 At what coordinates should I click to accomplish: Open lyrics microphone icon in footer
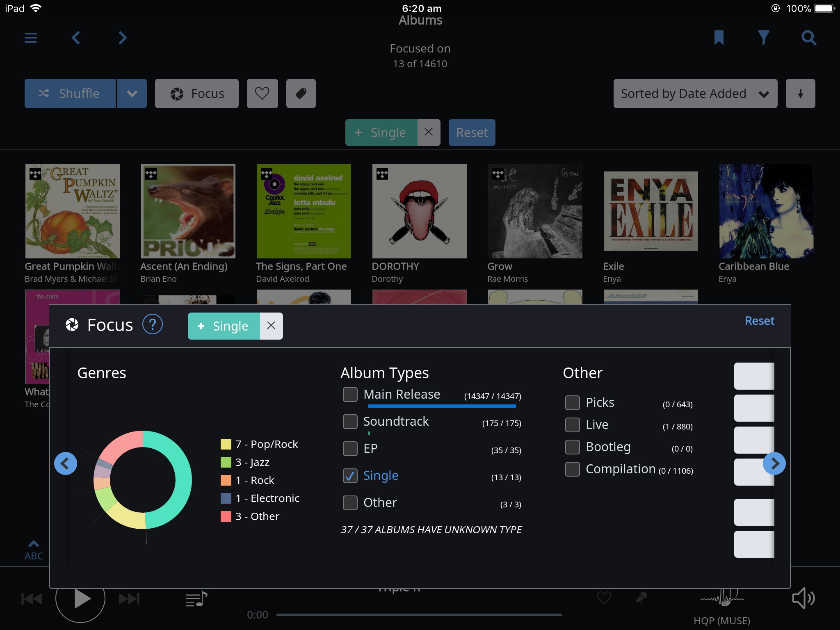[x=642, y=598]
